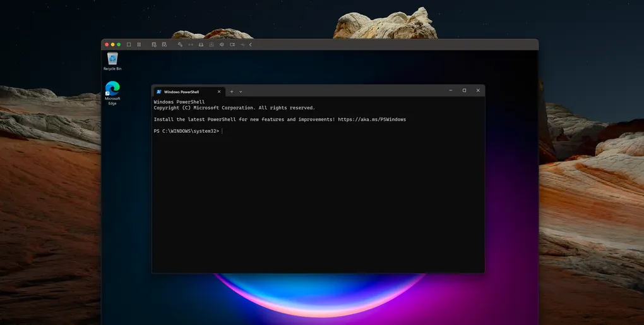Click the single window view mode icon
The height and width of the screenshot is (325, 644).
[x=129, y=44]
